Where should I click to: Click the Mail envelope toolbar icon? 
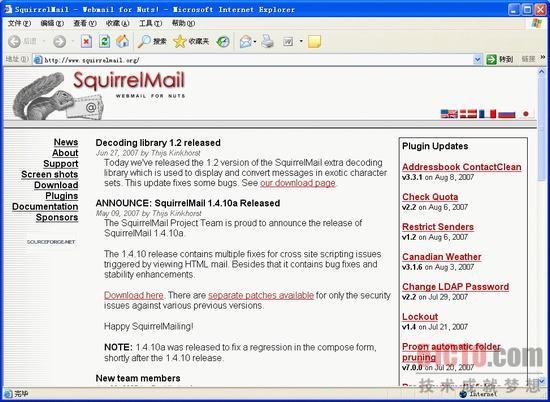[246, 42]
